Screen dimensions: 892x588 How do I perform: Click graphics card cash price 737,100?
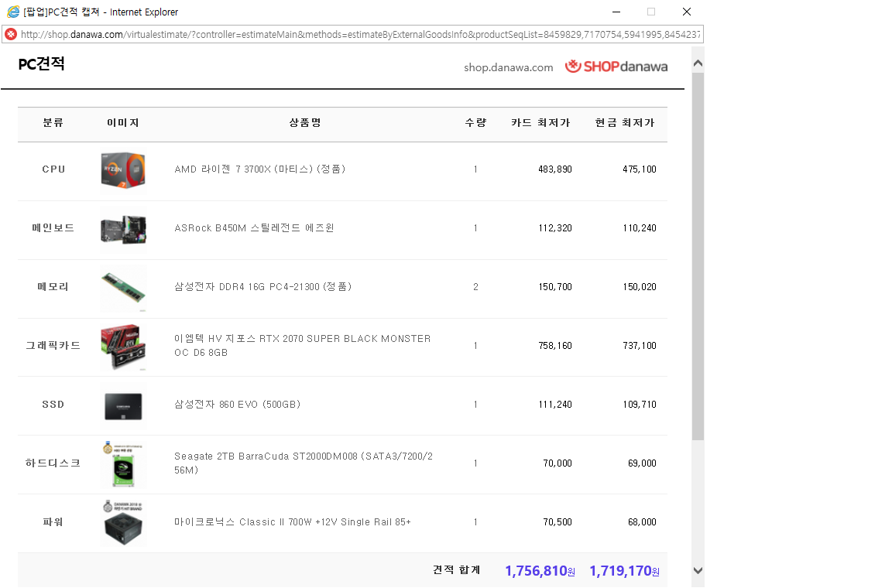coord(640,346)
